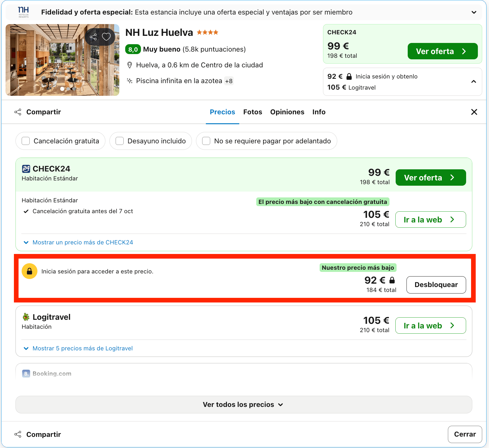Click Desbloquear to unlock the 92 € price
The height and width of the screenshot is (448, 489).
click(x=436, y=285)
